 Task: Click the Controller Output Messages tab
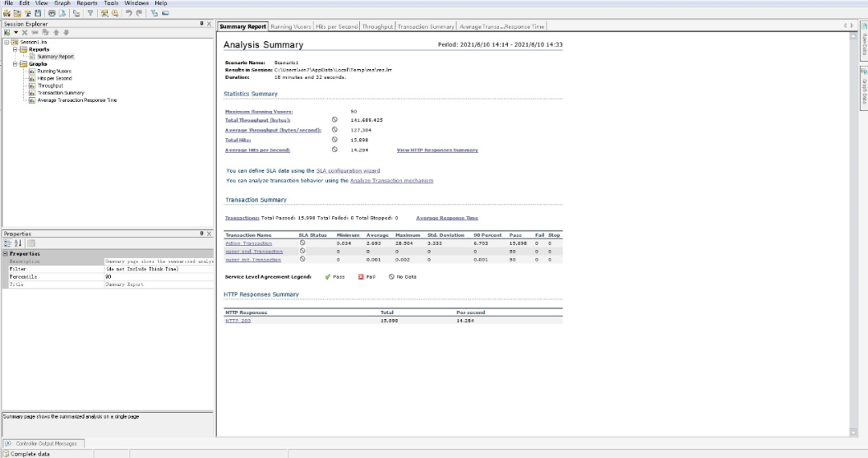pyautogui.click(x=43, y=444)
